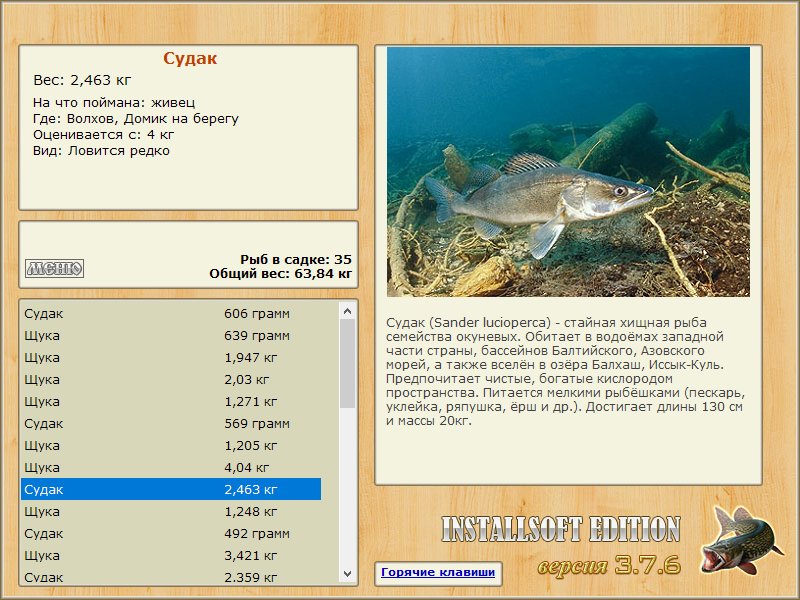Image resolution: width=800 pixels, height=600 pixels.
Task: Select the Судак 606 грамм row
Action: [171, 313]
